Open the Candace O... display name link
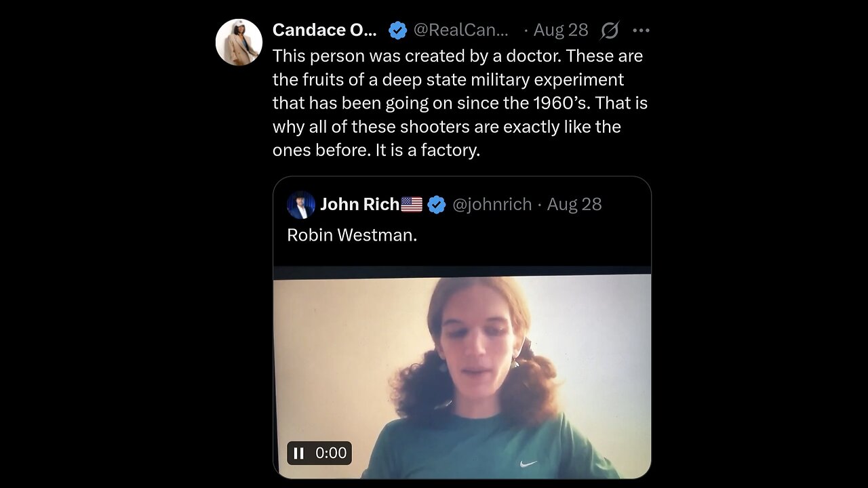 point(324,30)
